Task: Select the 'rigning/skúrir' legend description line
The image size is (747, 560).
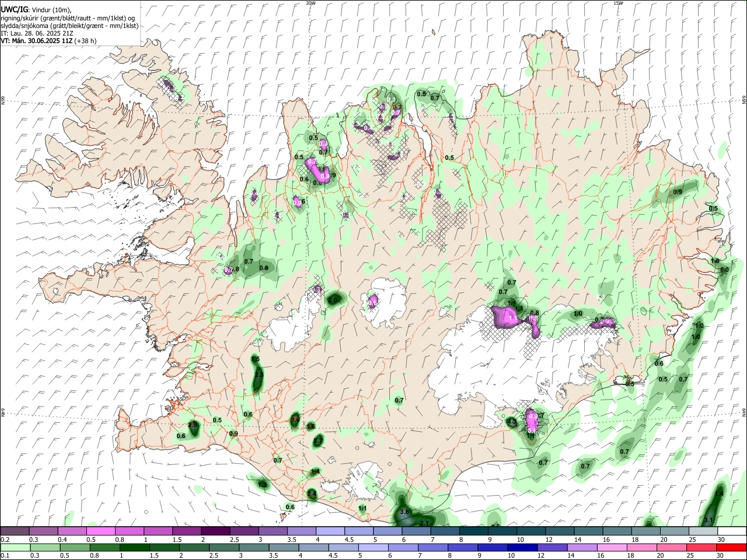Action: [68, 17]
